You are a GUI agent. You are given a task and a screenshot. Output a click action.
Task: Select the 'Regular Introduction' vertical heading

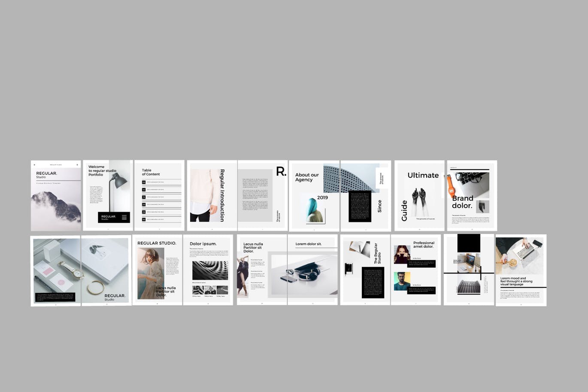222,195
